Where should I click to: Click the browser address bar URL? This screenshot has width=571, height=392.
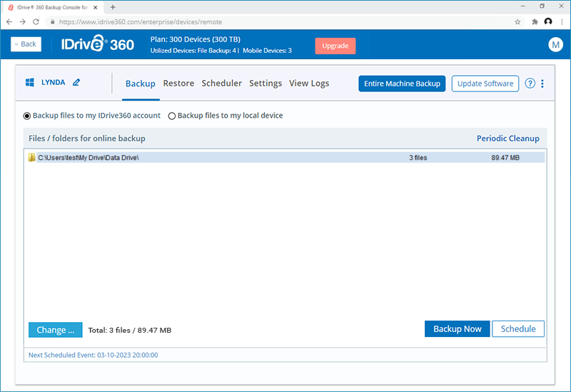click(x=141, y=22)
